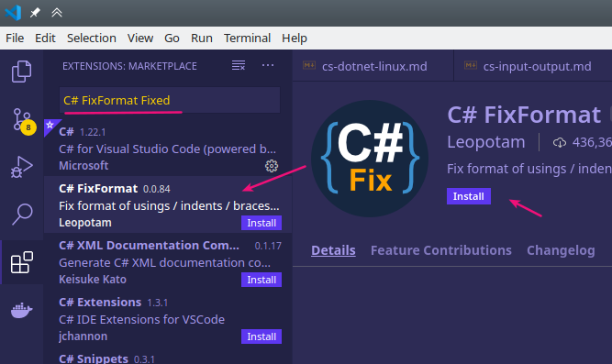Open the Terminal menu
The image size is (612, 364).
(247, 38)
